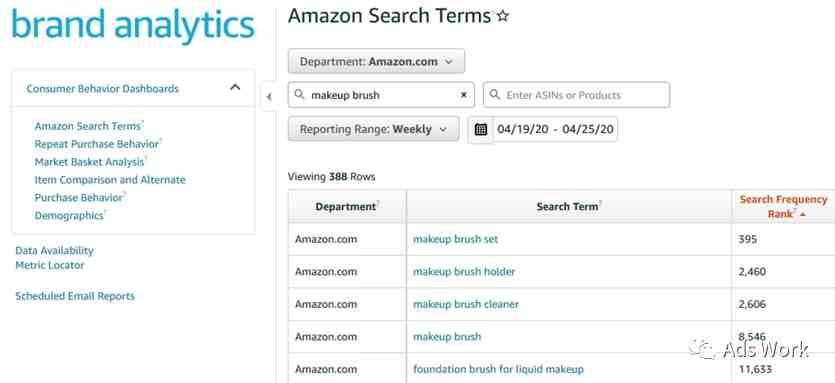Open Market Basket Analysis dashboard

pyautogui.click(x=89, y=161)
